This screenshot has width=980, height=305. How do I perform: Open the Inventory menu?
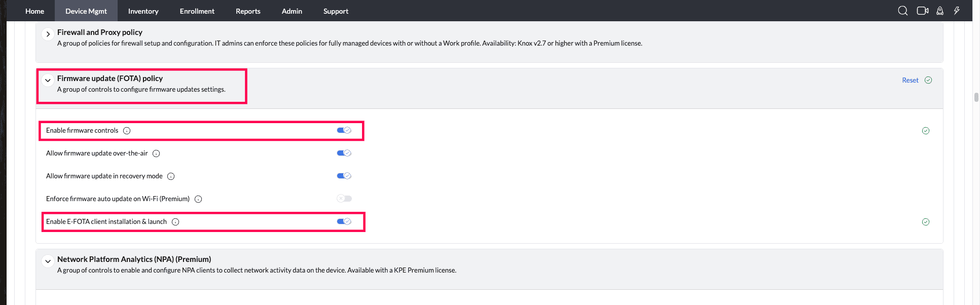pyautogui.click(x=143, y=11)
